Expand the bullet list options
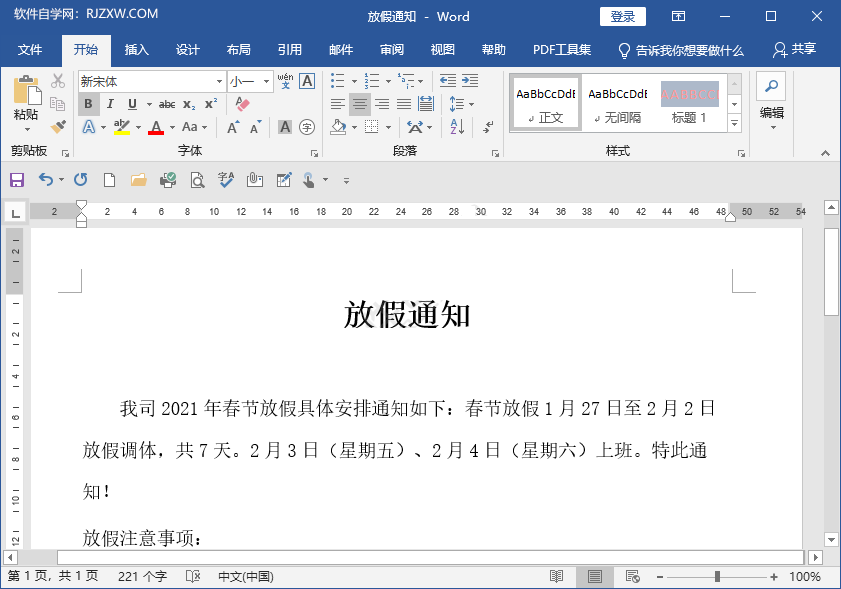The image size is (841, 589). [x=355, y=81]
